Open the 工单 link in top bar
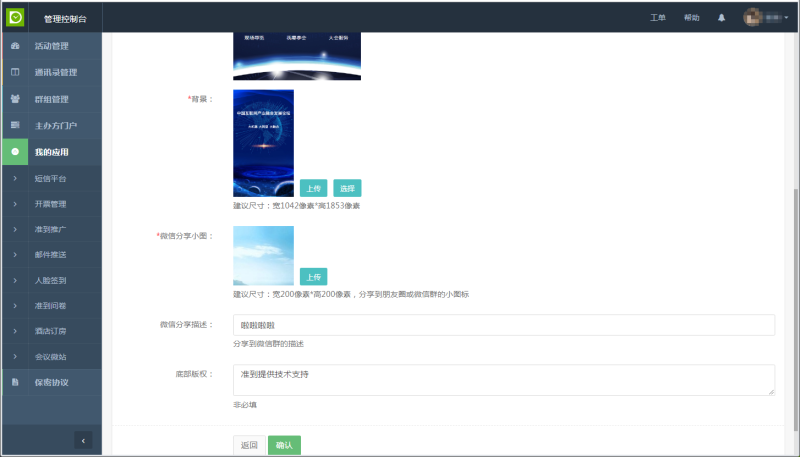The width and height of the screenshot is (800, 457). pyautogui.click(x=657, y=18)
